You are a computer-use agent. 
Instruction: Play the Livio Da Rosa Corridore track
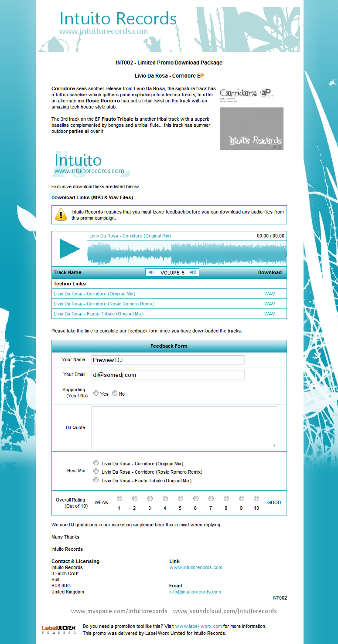(x=69, y=249)
